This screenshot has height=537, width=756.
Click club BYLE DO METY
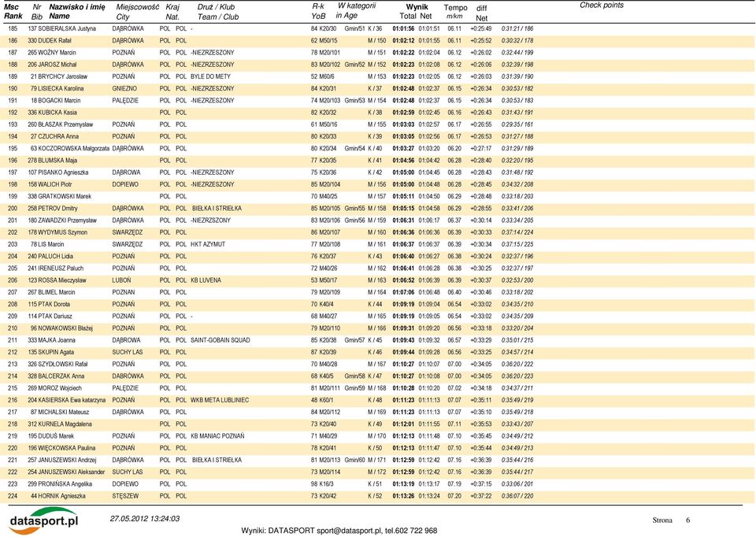(x=211, y=76)
